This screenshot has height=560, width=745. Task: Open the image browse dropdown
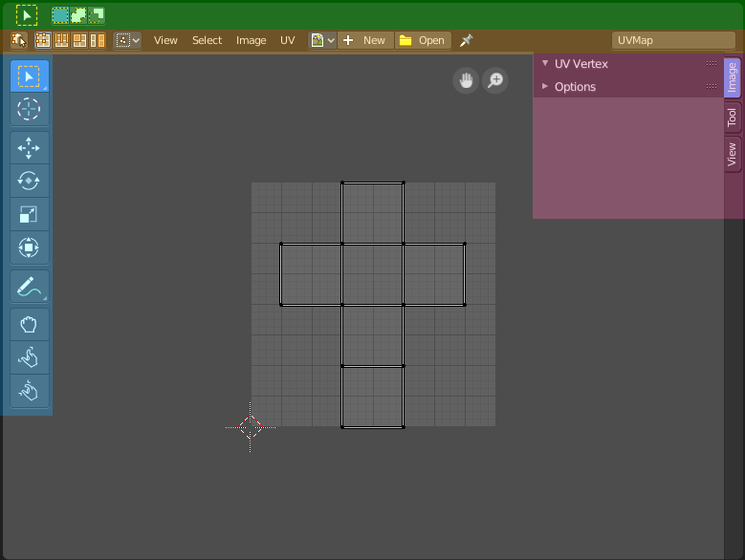pos(322,40)
